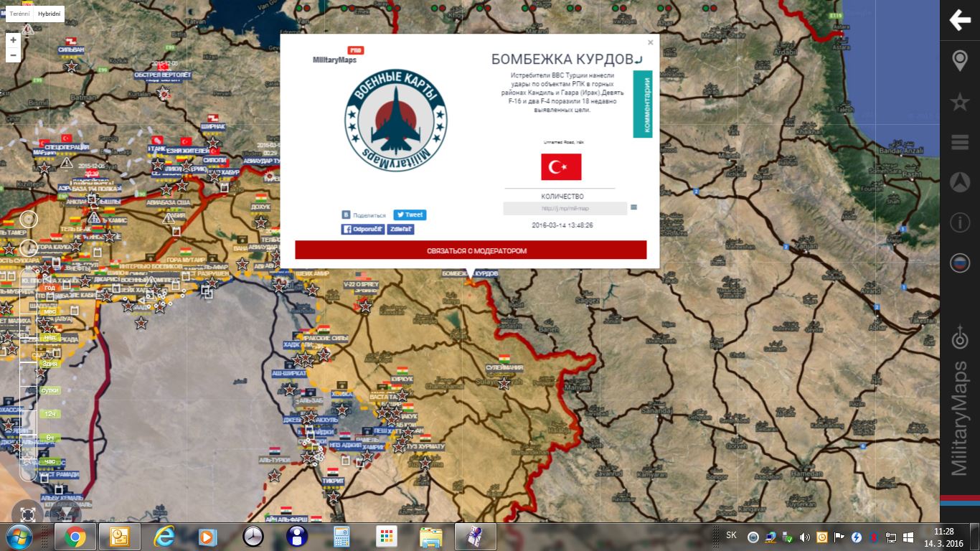The width and height of the screenshot is (980, 551).
Task: Open Google Chrome from taskbar
Action: tap(75, 537)
